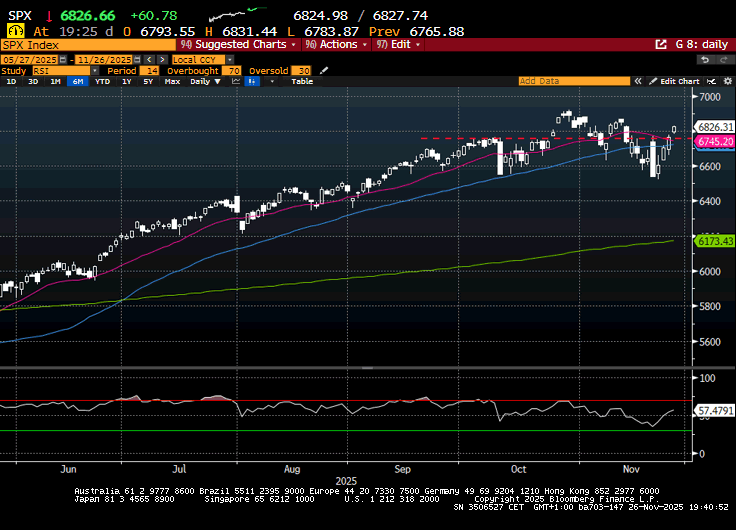
Task: Collapse panel with double chevron icon
Action: [x=637, y=81]
